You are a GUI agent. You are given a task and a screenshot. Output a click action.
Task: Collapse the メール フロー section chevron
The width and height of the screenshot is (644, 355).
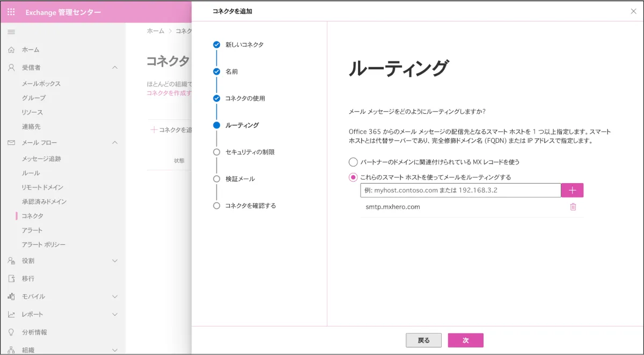click(114, 143)
